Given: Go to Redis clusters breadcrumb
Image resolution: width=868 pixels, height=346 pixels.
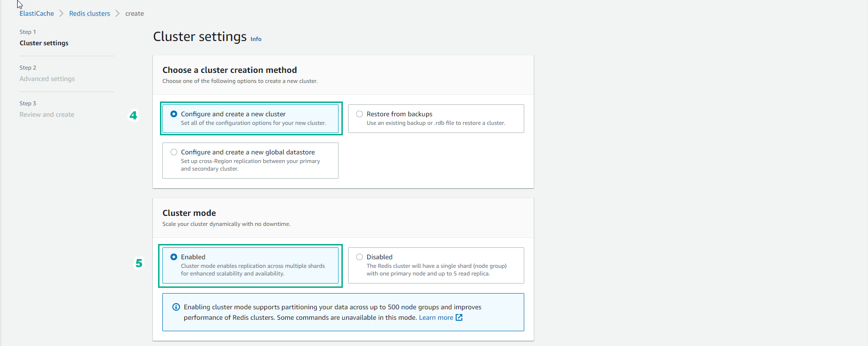Looking at the screenshot, I should tap(90, 13).
